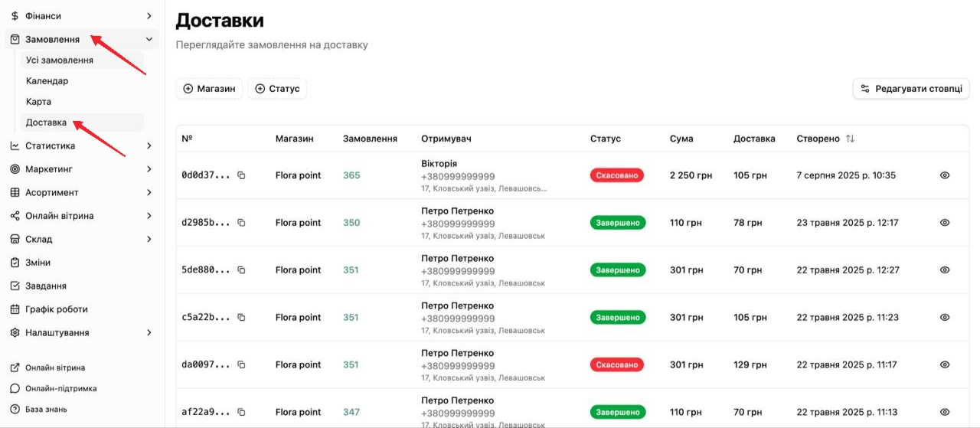Click eye icon for 23 травня delivery
The image size is (980, 428).
944,223
